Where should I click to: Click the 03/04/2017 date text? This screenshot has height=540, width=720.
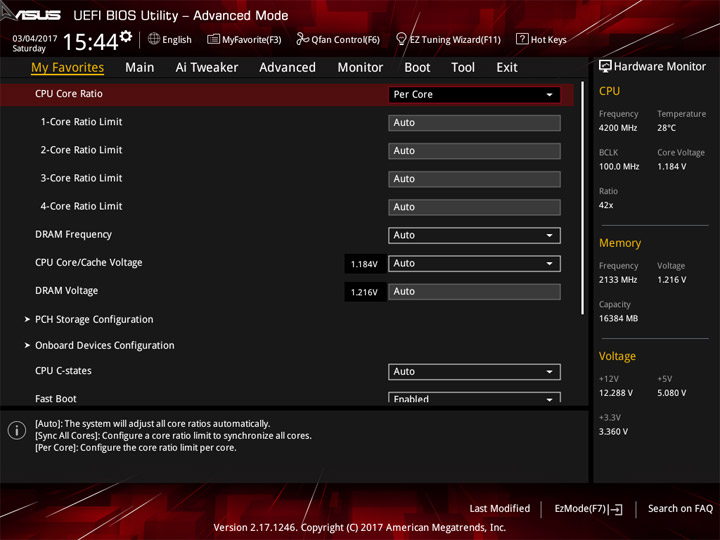click(x=35, y=39)
